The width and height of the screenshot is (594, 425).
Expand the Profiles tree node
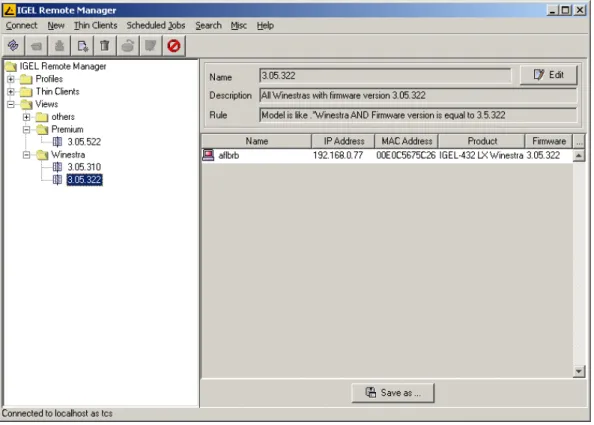(11, 79)
